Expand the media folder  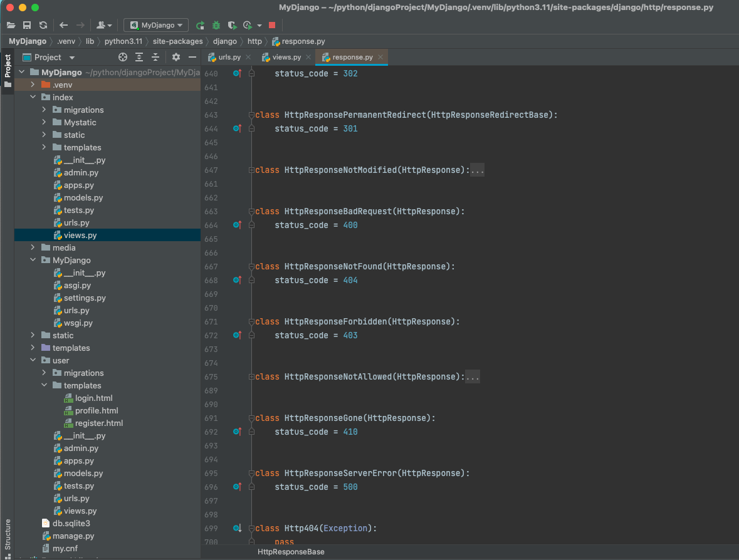click(x=33, y=247)
